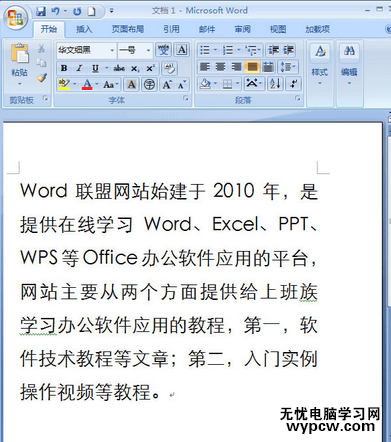
Task: Open the 审阅 tab
Action: [242, 29]
